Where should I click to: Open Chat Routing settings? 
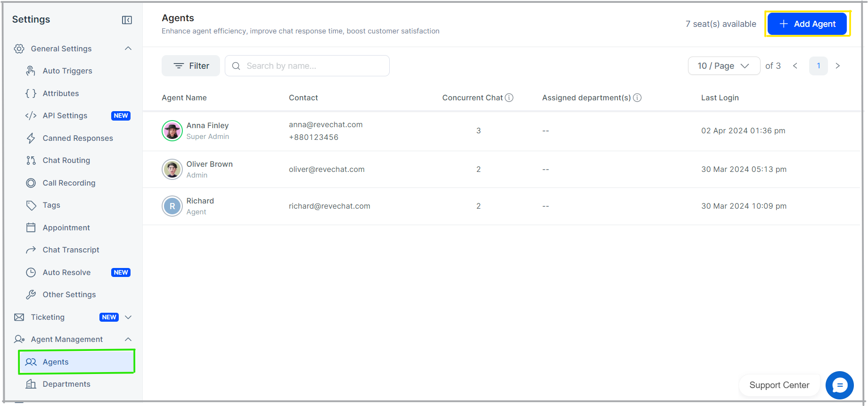point(66,160)
